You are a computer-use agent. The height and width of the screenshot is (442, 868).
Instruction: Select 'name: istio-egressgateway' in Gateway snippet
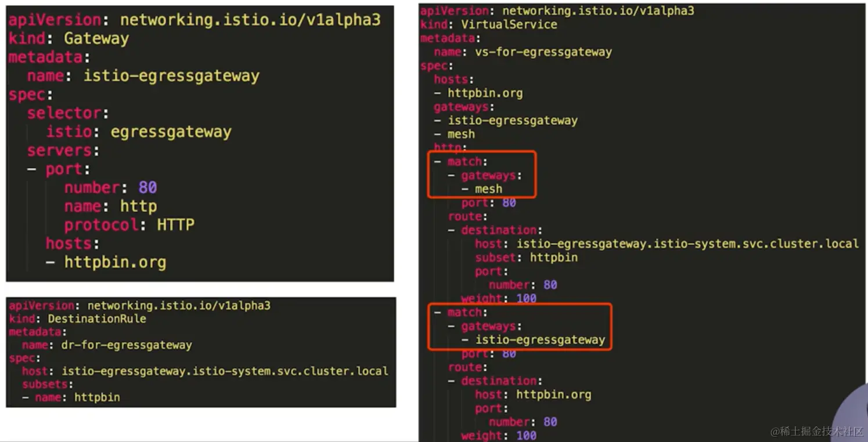(143, 76)
